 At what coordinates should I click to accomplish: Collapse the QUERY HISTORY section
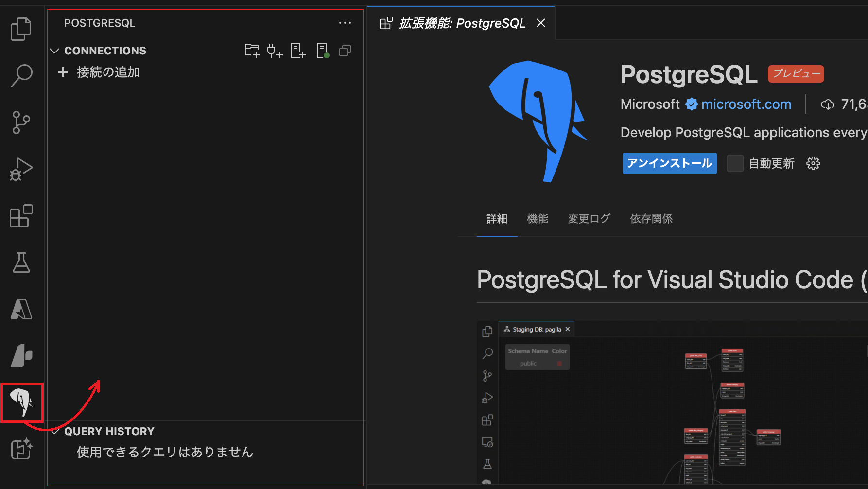pos(54,431)
